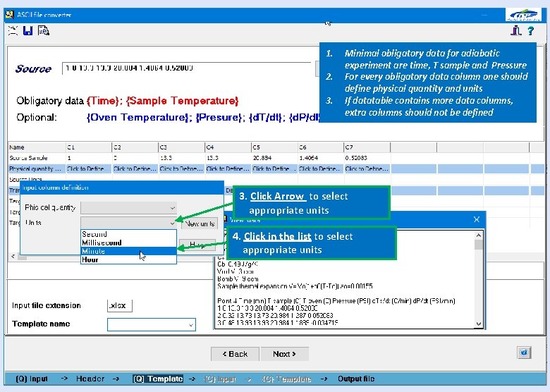Click the first toolbar icon beside the save icon
This screenshot has width=550, height=392.
tap(13, 31)
